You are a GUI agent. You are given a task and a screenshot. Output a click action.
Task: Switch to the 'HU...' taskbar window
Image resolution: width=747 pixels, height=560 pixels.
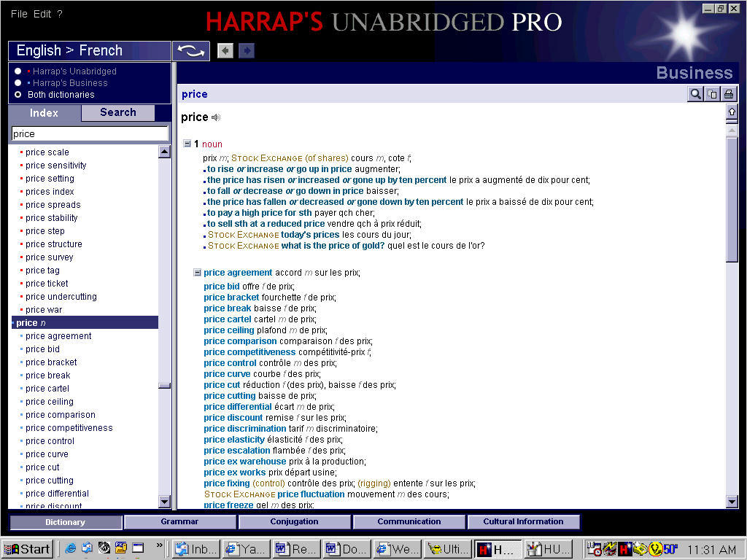click(549, 549)
